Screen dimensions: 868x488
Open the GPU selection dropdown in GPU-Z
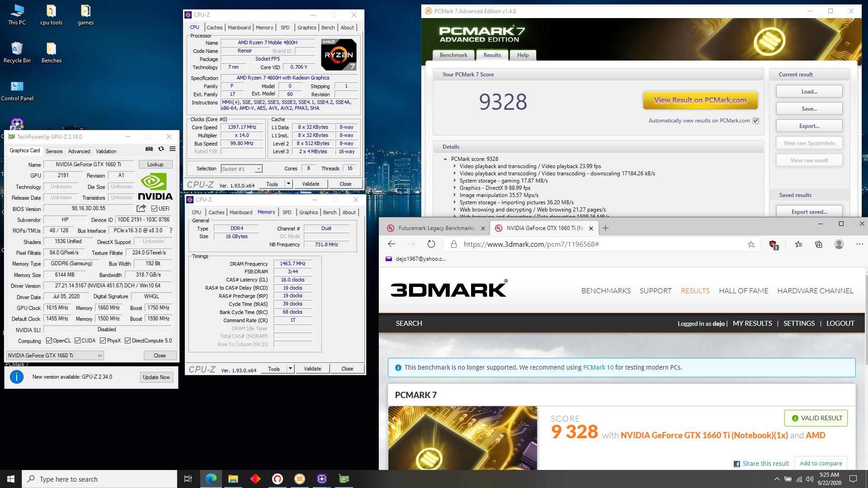pos(55,356)
